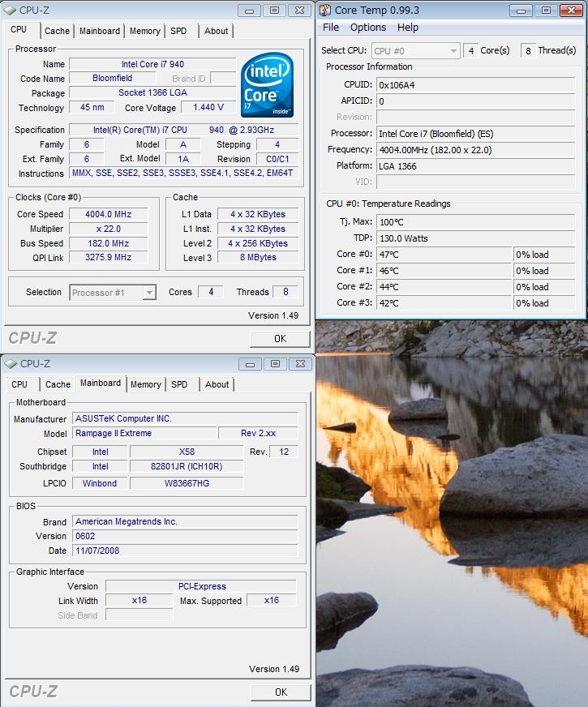This screenshot has width=588, height=707.
Task: Click the Threads count 8 in CPU-Z
Action: click(x=285, y=292)
